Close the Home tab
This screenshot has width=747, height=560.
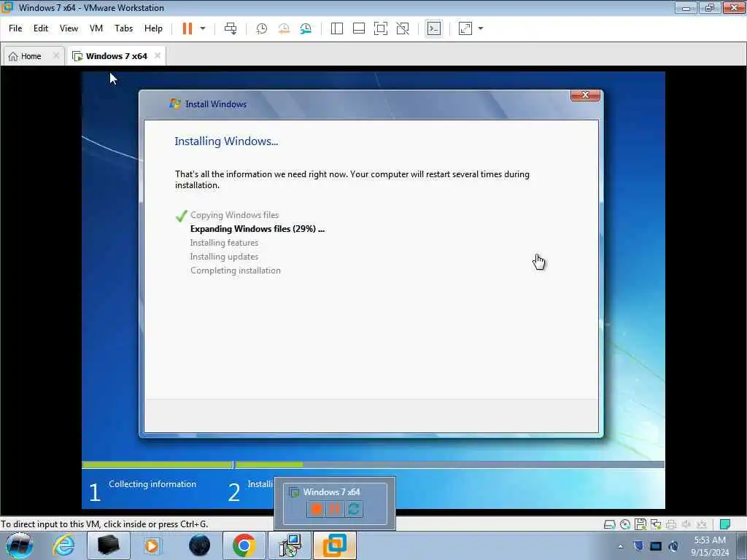coord(56,55)
